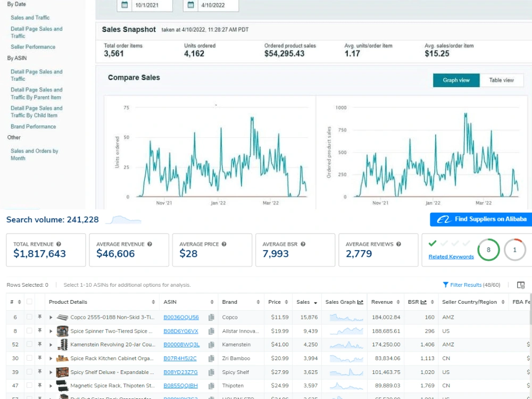Expand the Spicy Shelf Deluxe row

[x=51, y=372]
